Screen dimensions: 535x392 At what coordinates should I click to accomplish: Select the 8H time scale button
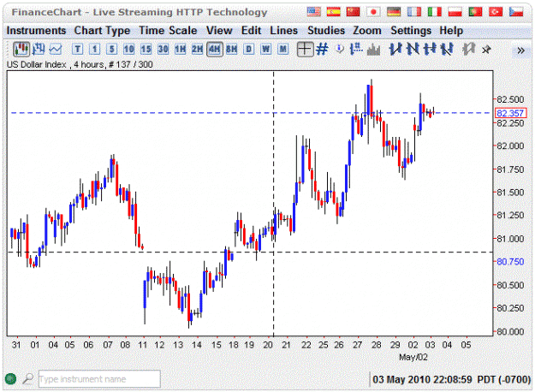pyautogui.click(x=232, y=50)
